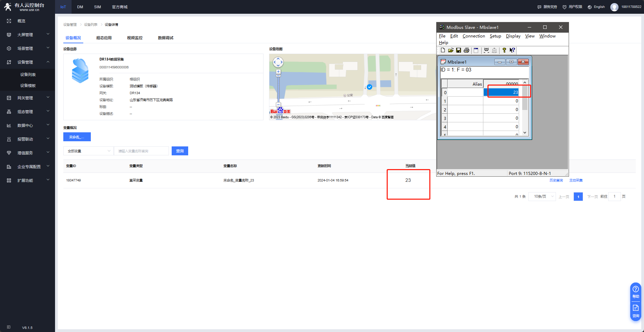
Task: Switch to the 数据调试 tab
Action: click(x=165, y=38)
